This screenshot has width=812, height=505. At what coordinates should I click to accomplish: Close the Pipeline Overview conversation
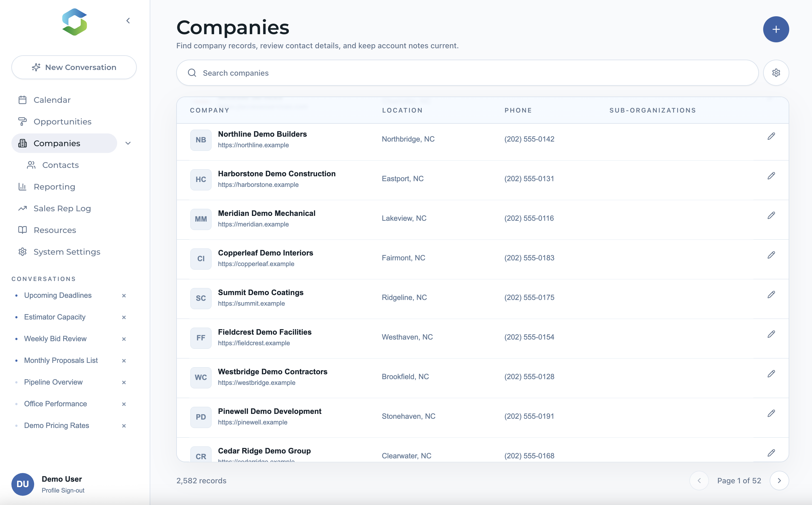click(124, 382)
